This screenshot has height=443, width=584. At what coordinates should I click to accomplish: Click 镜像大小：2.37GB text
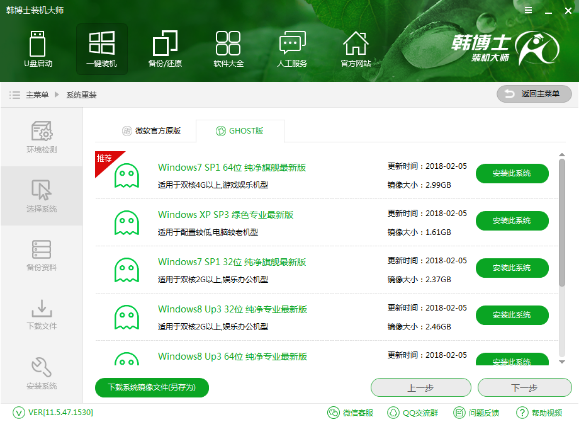419,279
